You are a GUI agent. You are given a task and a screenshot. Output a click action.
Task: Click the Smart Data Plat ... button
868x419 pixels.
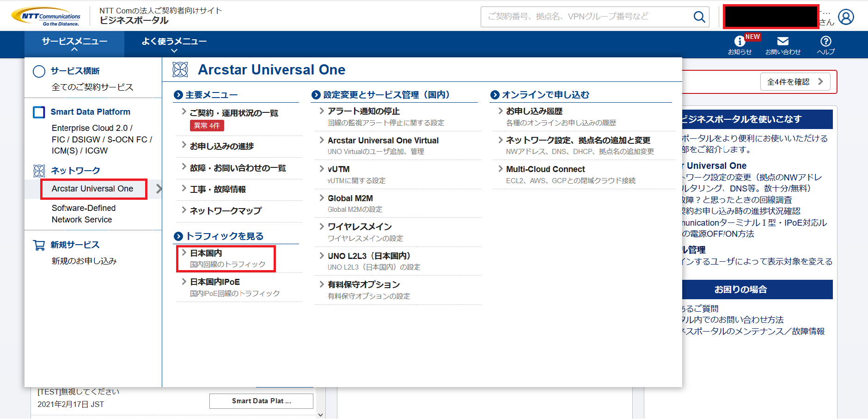[x=261, y=401]
